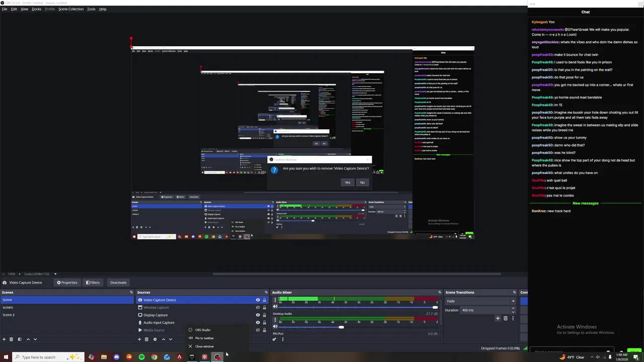Screen dimensions: 644x362
Task: Pop out the Audio Mixer dock
Action: coord(439,292)
